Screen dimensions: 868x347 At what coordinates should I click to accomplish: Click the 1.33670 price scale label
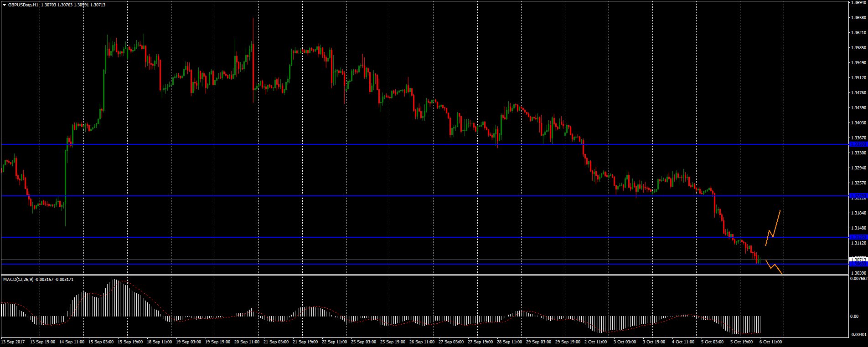[x=859, y=138]
